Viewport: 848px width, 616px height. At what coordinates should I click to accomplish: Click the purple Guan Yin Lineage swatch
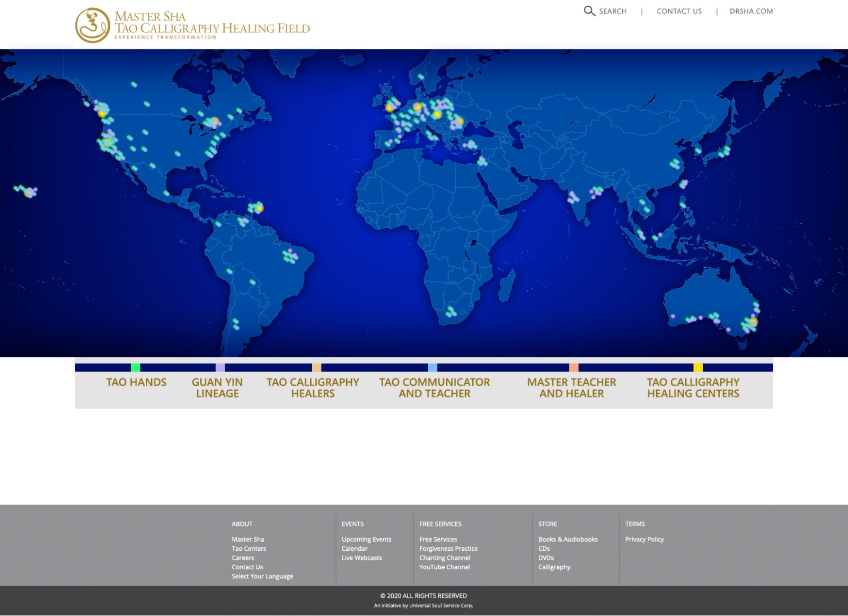tap(220, 367)
